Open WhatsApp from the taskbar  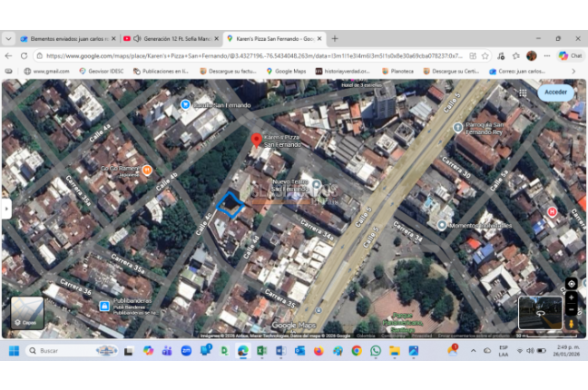pos(376,351)
